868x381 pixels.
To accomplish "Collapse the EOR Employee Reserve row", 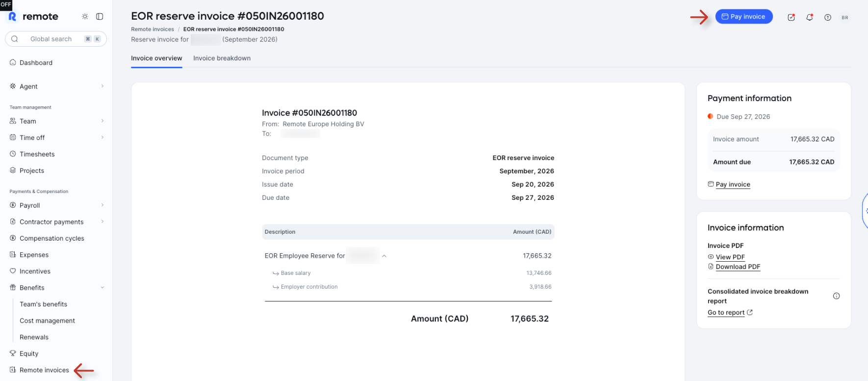I will point(384,256).
